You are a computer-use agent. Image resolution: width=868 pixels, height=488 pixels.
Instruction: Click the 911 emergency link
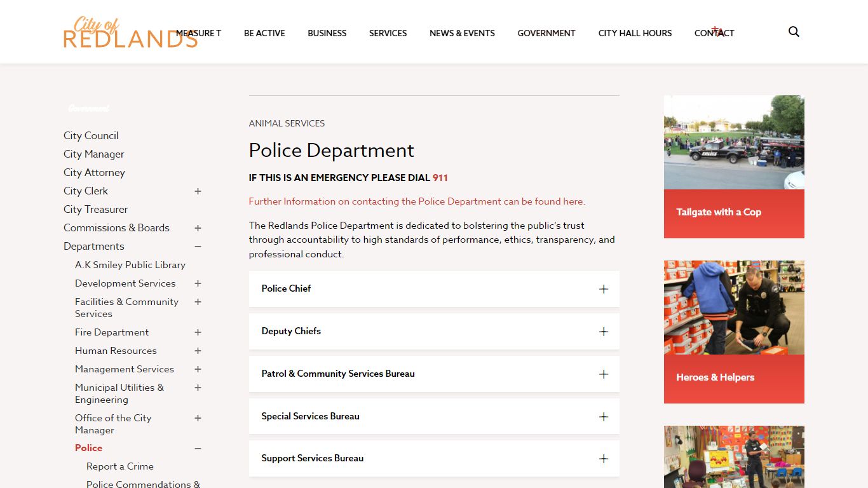click(x=440, y=178)
